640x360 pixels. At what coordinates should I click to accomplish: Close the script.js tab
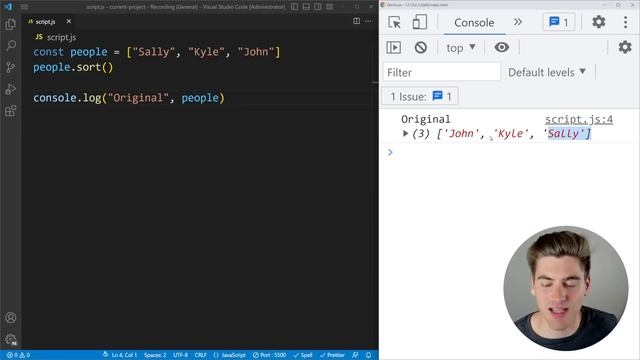tap(69, 21)
